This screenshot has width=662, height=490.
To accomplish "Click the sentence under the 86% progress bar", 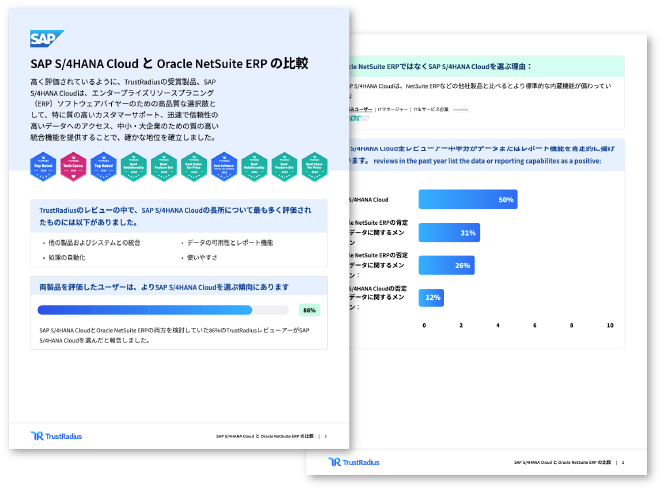I will [x=174, y=335].
